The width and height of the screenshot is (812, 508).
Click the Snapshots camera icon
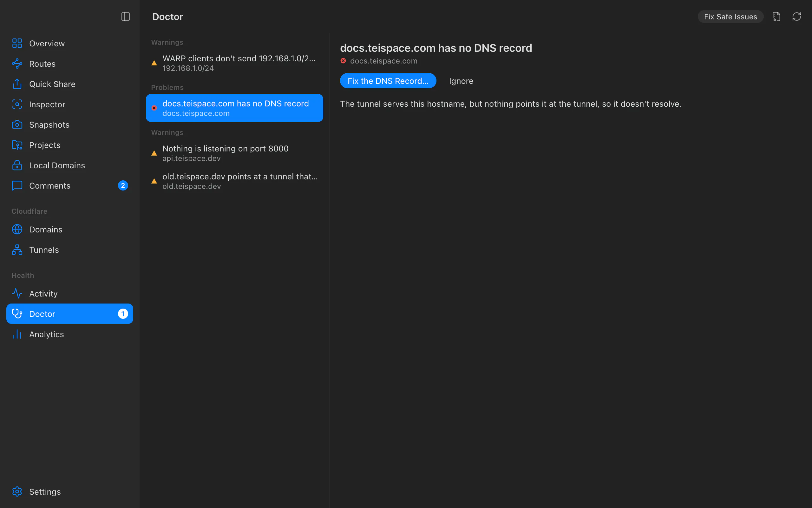[17, 125]
